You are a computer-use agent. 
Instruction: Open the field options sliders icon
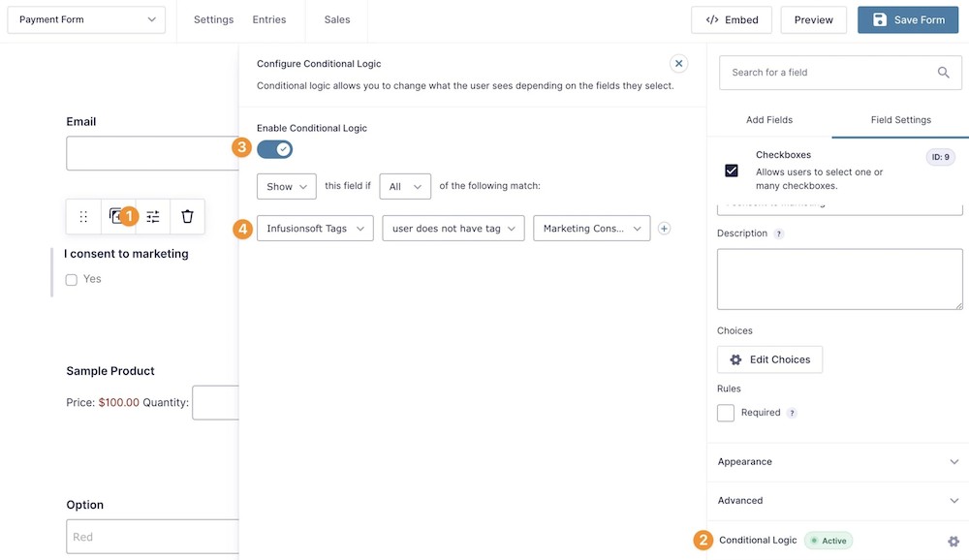click(x=153, y=216)
